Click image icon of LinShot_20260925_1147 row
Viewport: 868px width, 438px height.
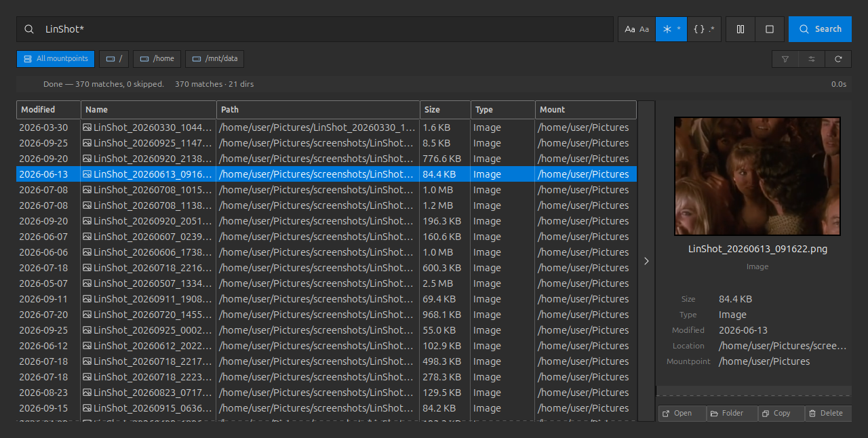pyautogui.click(x=87, y=143)
